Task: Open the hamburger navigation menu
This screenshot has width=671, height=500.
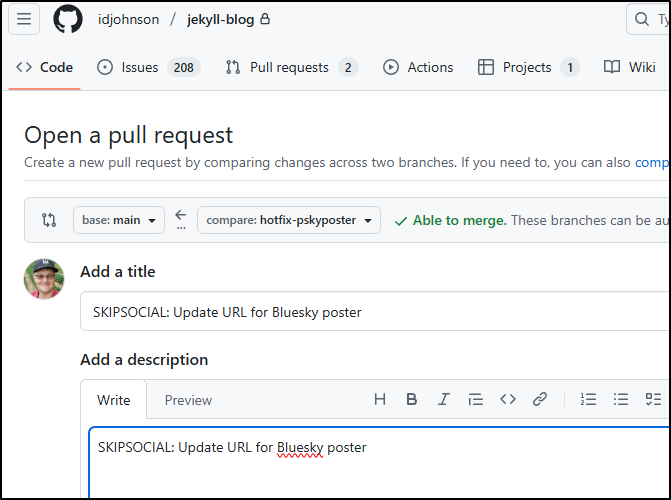Action: pos(24,19)
